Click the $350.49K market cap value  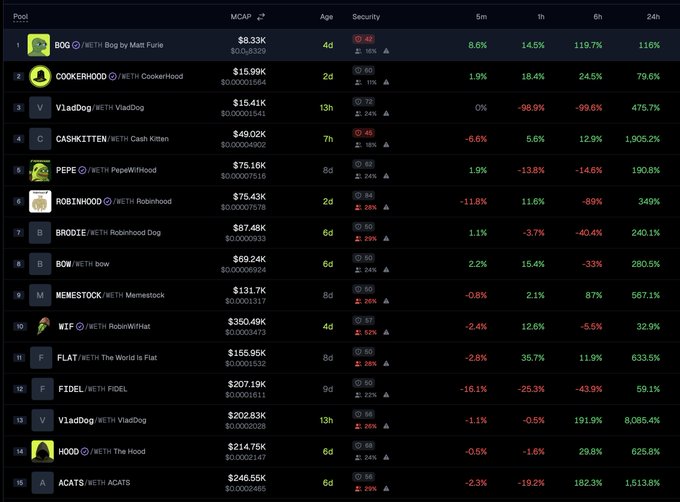247,322
